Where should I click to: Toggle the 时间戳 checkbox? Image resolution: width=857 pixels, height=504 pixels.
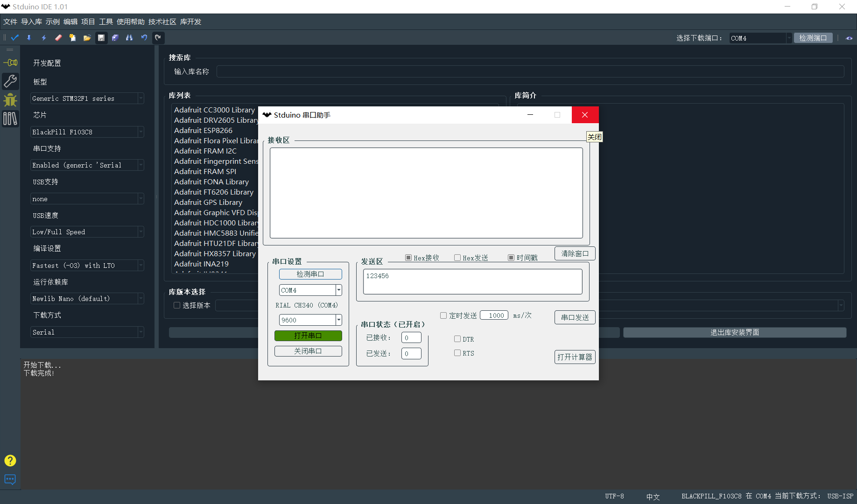point(511,258)
